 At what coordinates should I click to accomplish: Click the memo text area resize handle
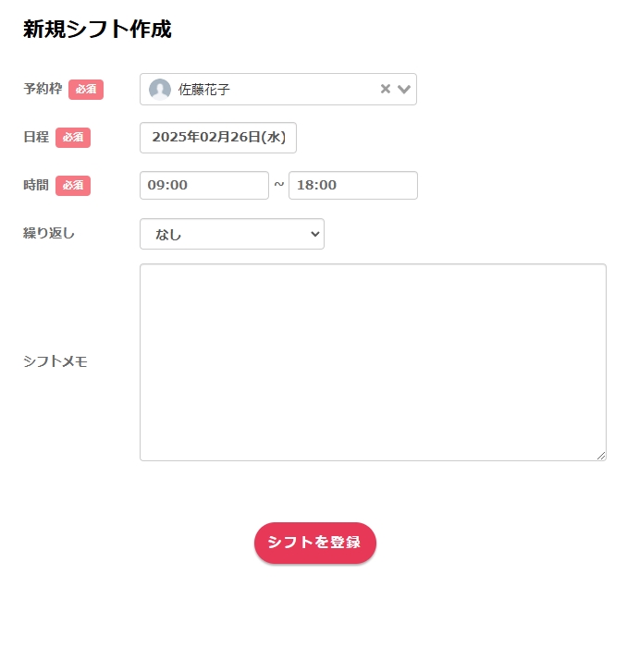click(x=601, y=456)
